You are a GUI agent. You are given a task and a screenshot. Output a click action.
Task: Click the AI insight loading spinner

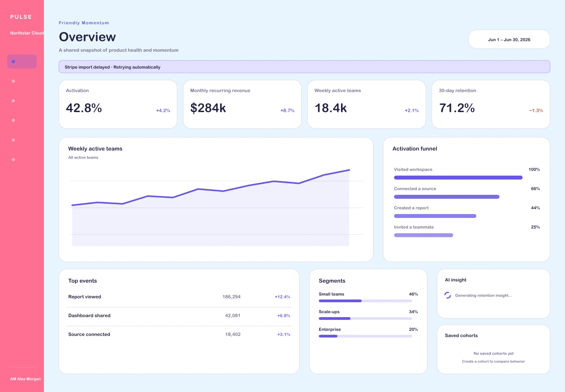tap(448, 295)
